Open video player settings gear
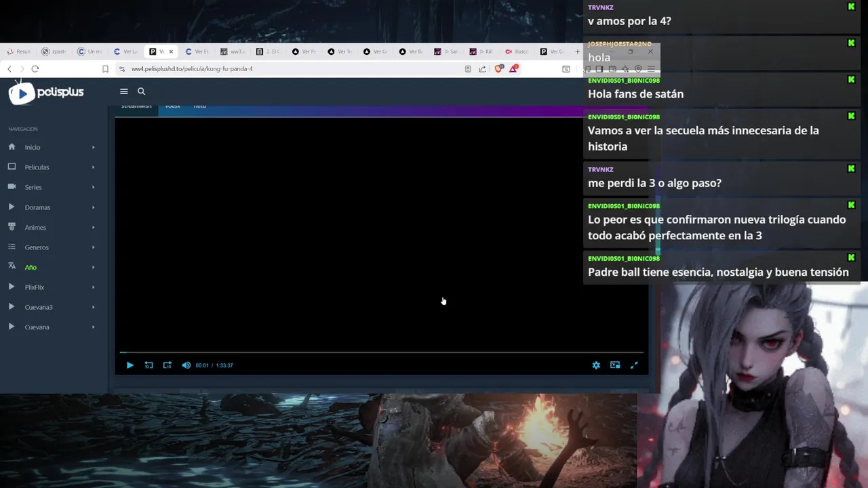This screenshot has width=868, height=488. click(596, 365)
